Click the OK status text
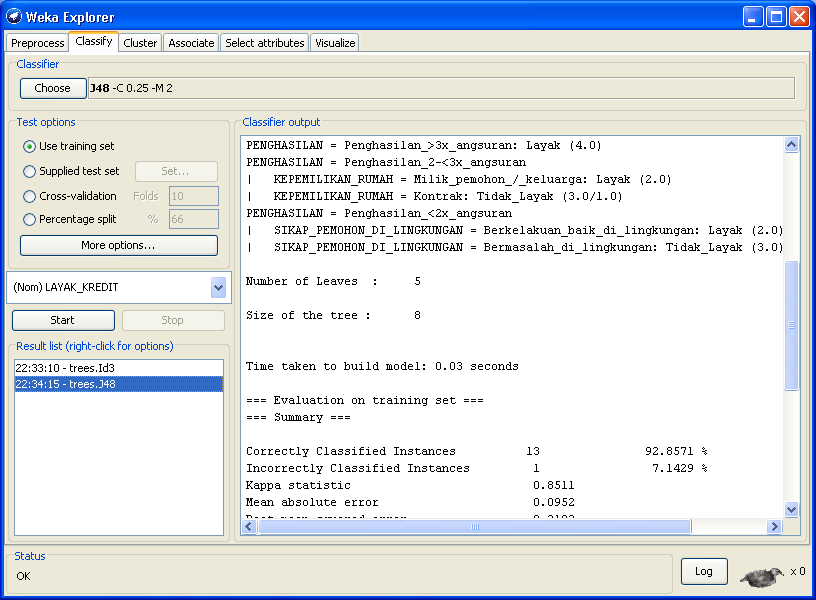816x600 pixels. (x=23, y=576)
